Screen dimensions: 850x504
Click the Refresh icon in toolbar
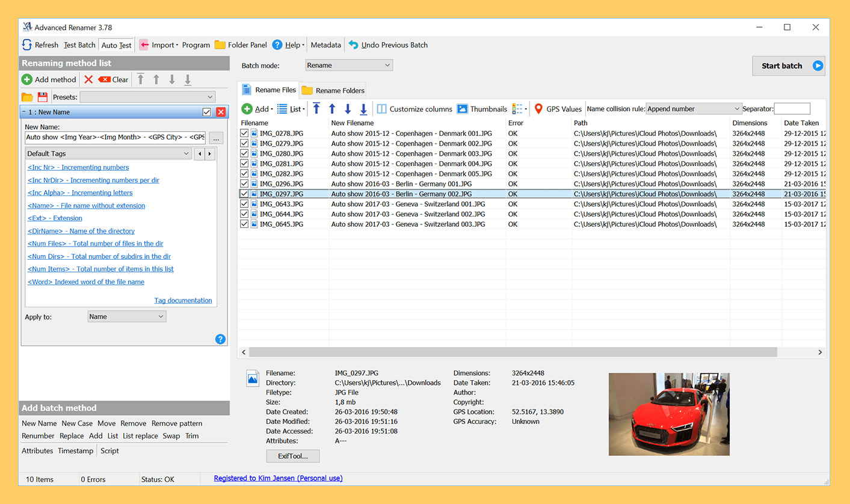click(27, 45)
